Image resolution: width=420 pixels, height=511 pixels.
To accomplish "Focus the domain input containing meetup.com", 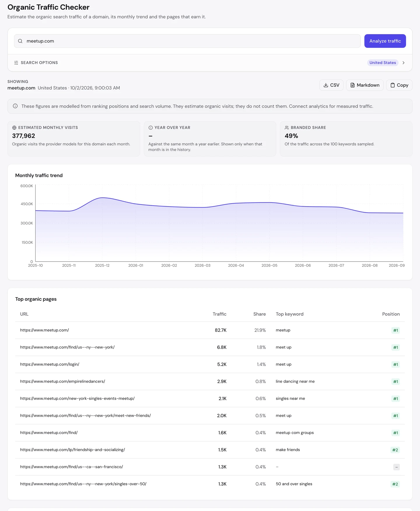I will point(187,41).
